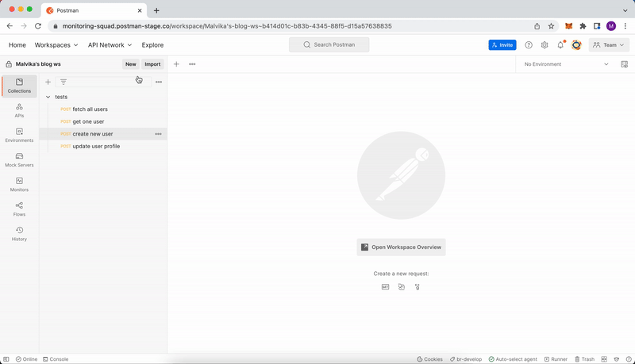Image resolution: width=635 pixels, height=364 pixels.
Task: Open the APIs sidebar panel
Action: point(19,110)
